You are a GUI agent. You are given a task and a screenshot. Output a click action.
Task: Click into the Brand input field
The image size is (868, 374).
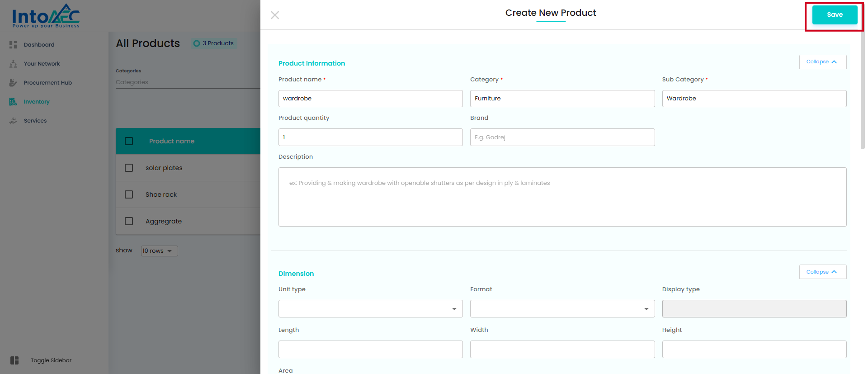point(562,137)
